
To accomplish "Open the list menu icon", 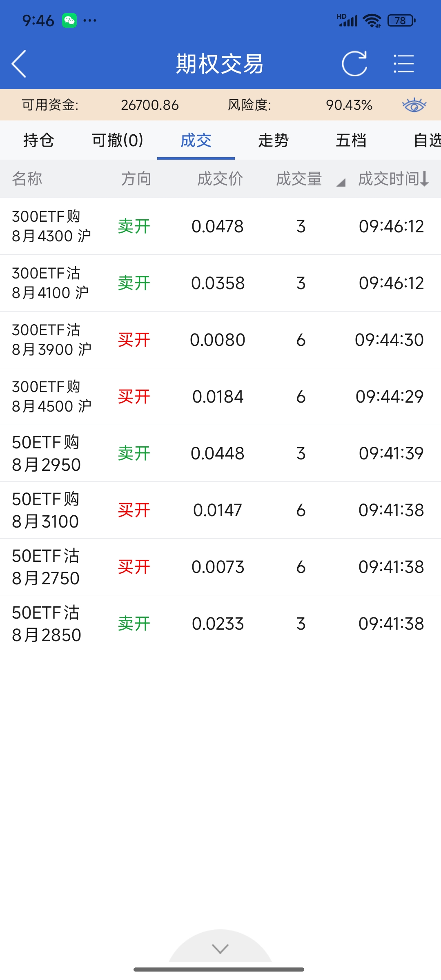I will point(403,64).
